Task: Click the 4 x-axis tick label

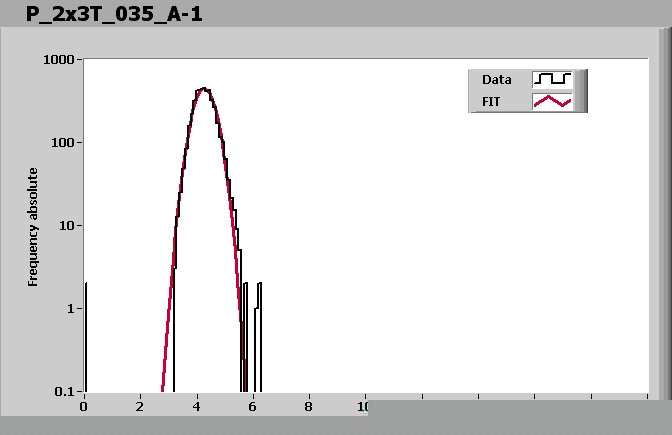Action: pos(196,407)
